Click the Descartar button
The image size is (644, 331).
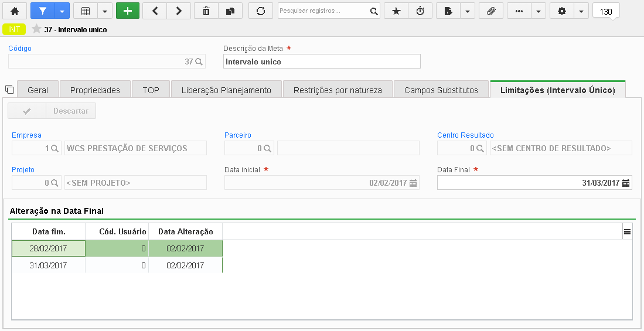(71, 111)
